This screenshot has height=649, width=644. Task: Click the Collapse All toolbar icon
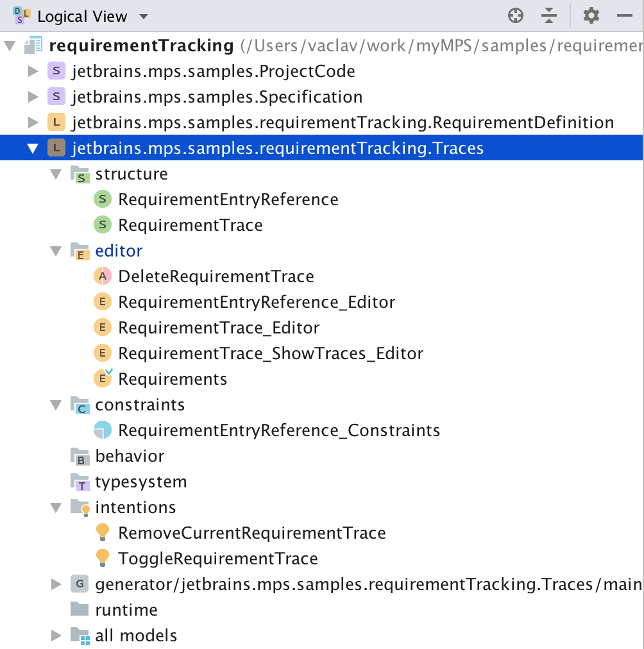click(x=549, y=16)
